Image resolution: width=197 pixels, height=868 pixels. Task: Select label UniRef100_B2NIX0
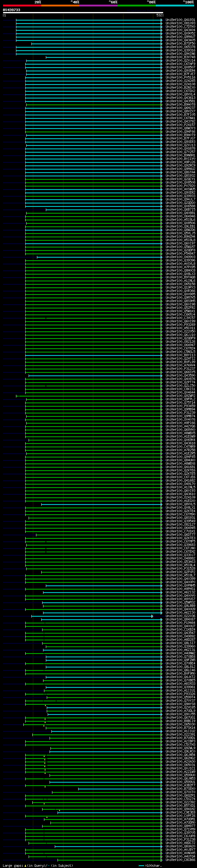point(180,88)
